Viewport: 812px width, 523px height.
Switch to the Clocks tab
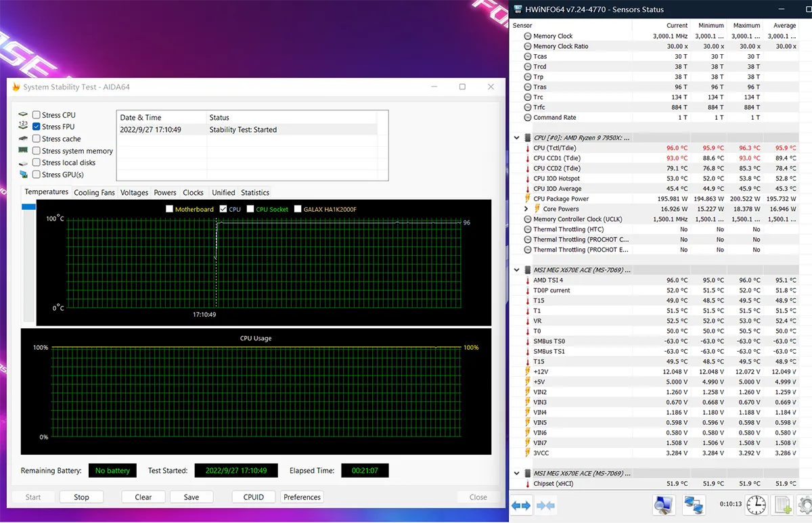(x=193, y=193)
